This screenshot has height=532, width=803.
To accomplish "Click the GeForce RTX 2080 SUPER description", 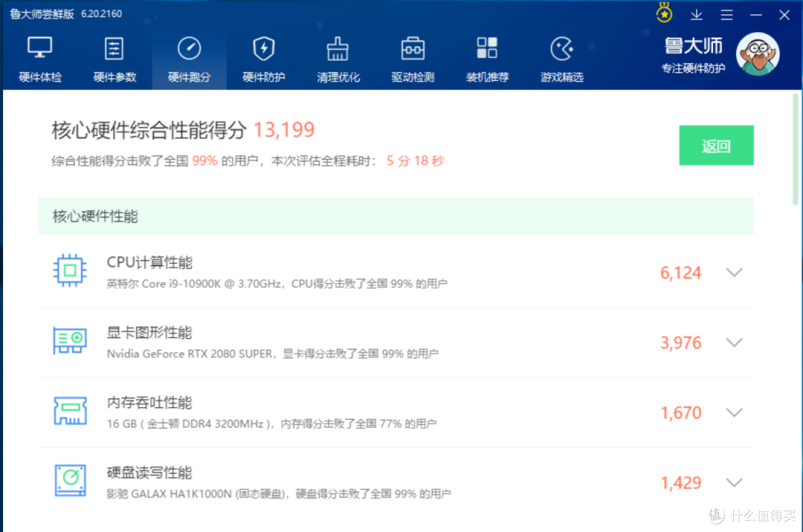I will click(x=272, y=354).
